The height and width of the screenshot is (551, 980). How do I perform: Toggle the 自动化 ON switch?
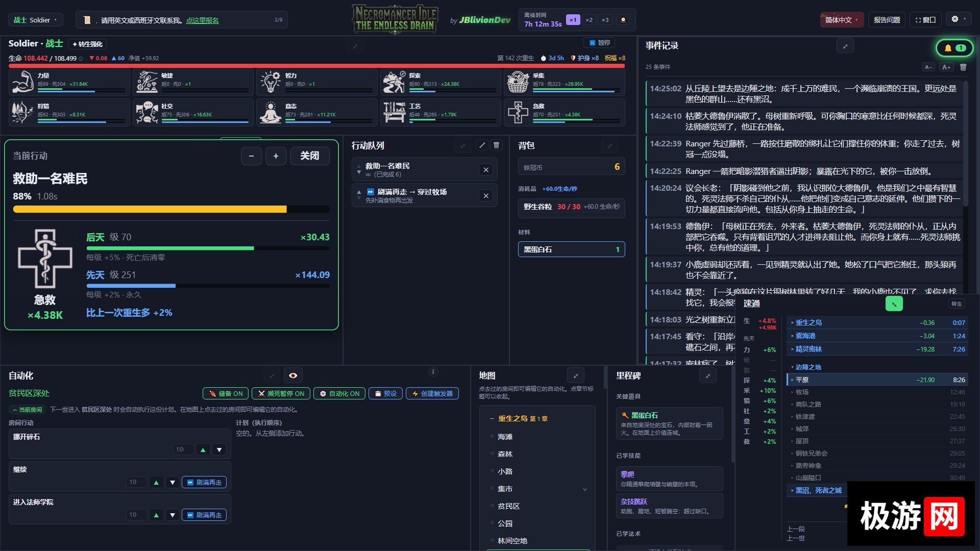click(339, 393)
